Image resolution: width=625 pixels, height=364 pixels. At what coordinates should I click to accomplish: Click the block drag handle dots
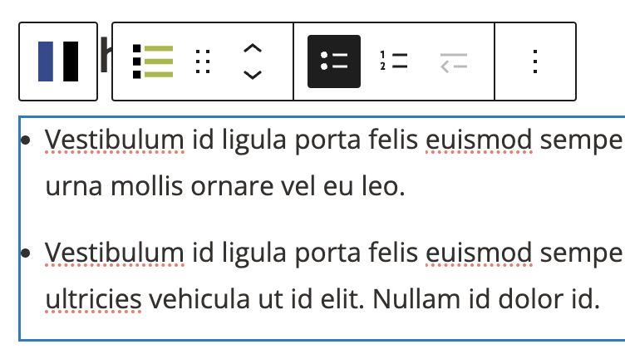[x=202, y=61]
